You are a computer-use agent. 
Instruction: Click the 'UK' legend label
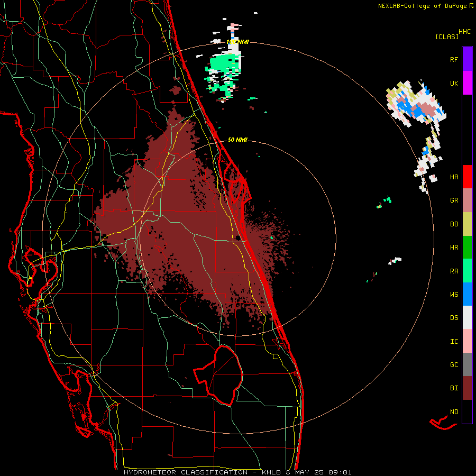point(454,83)
